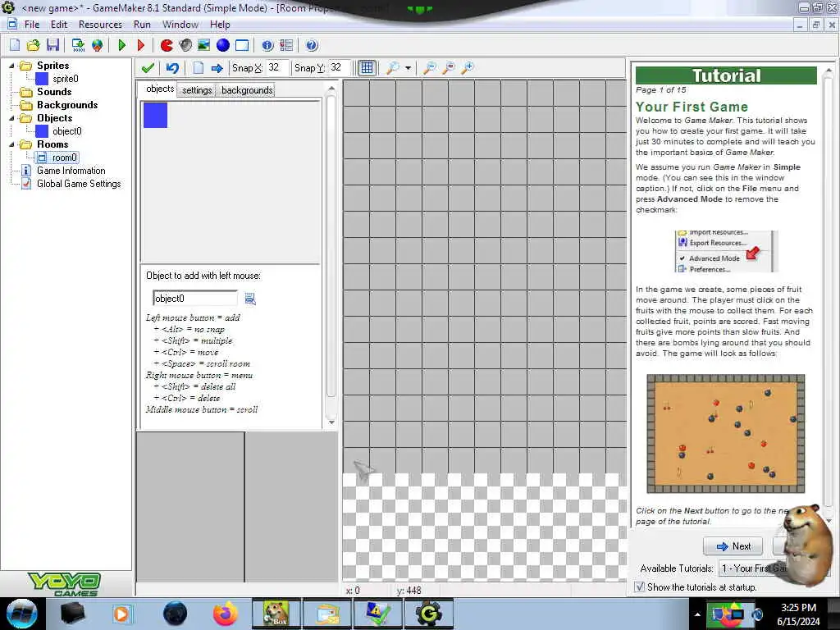840x630 pixels.
Task: Select sprite0 in resource tree
Action: tap(66, 79)
